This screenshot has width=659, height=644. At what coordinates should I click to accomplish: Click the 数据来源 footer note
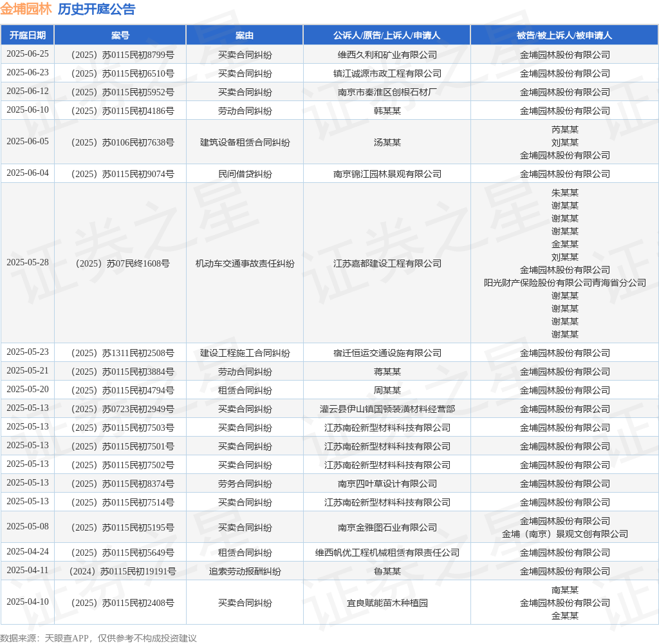[x=98, y=638]
